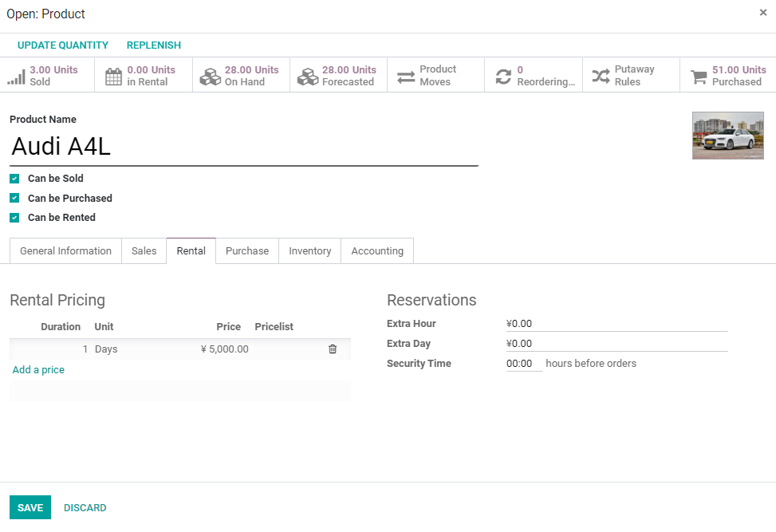The image size is (776, 532).
Task: Click the Price column header
Action: 229,327
